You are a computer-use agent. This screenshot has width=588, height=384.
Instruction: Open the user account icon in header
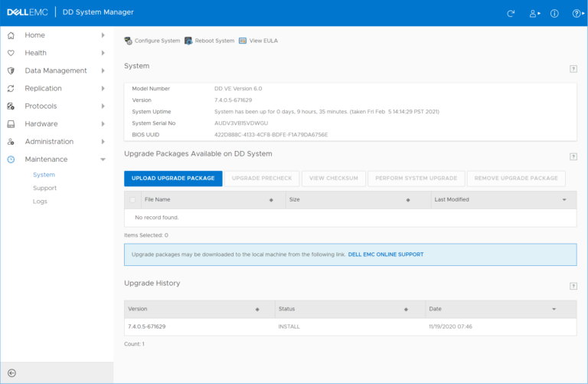coord(534,14)
